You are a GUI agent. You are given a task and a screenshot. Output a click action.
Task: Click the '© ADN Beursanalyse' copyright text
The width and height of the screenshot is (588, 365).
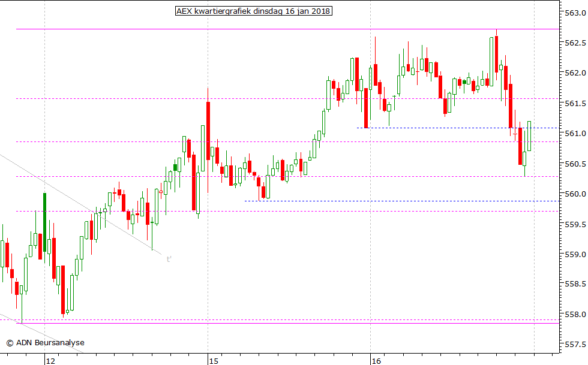point(46,342)
